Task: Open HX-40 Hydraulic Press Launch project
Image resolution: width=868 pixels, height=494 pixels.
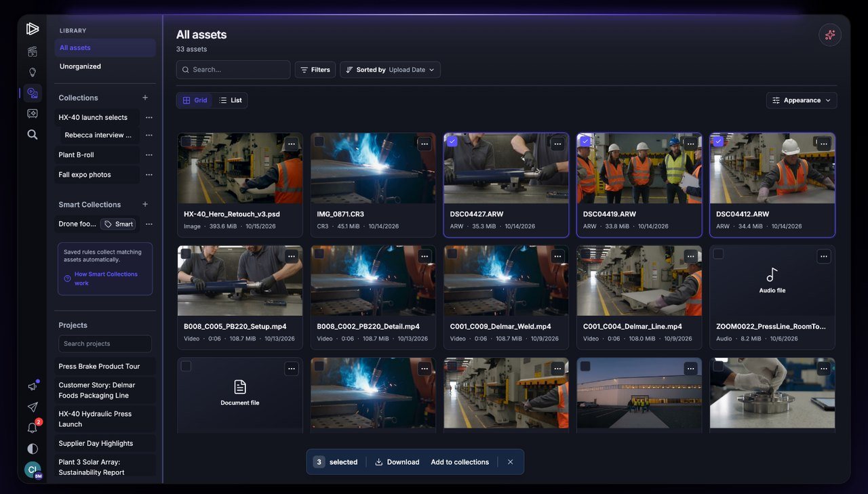Action: pos(105,419)
